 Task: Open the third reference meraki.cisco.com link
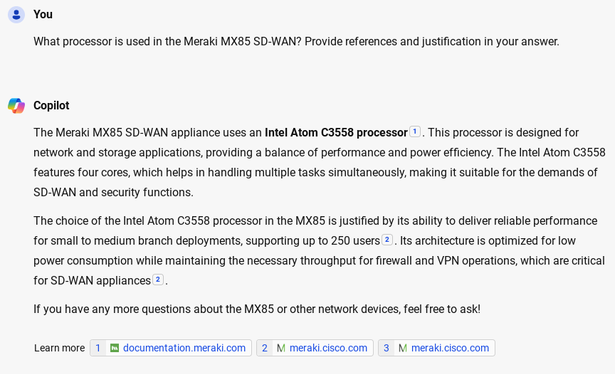click(450, 348)
